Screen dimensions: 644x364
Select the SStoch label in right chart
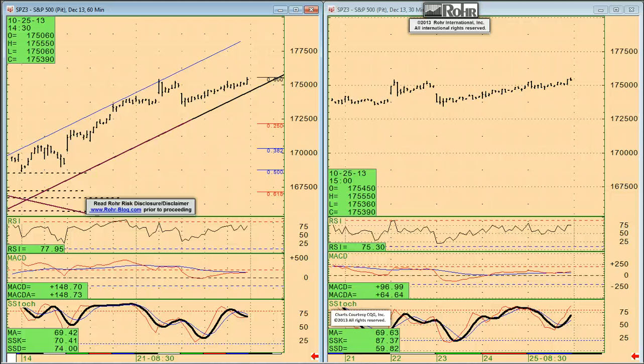click(342, 304)
